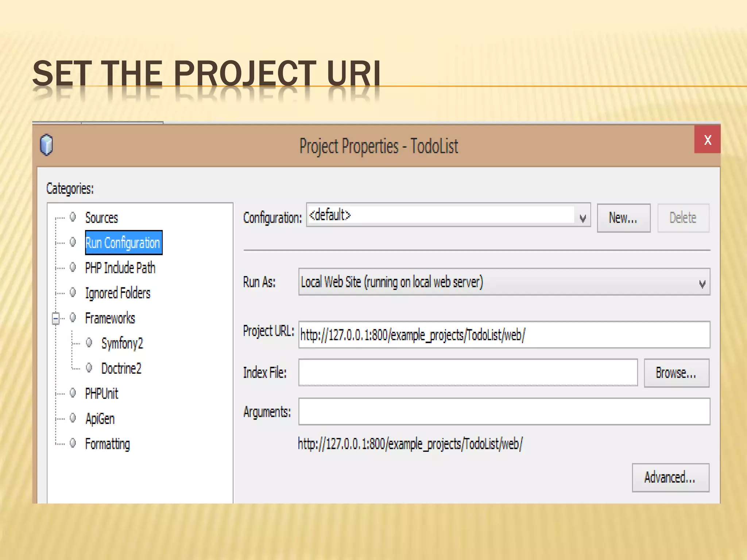Select the PHPUnit category
This screenshot has height=560, width=747.
(101, 394)
